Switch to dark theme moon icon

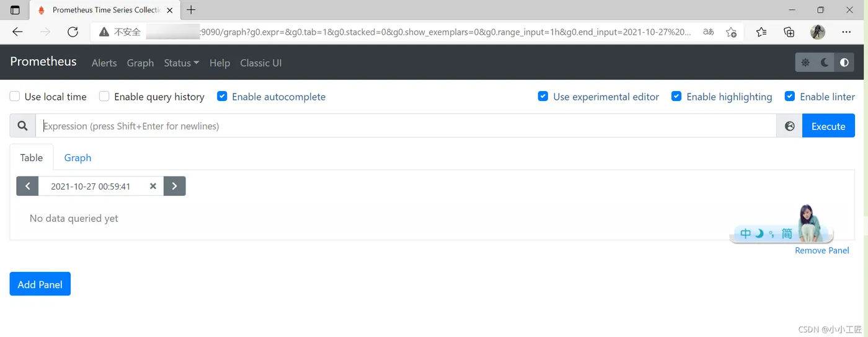point(825,63)
